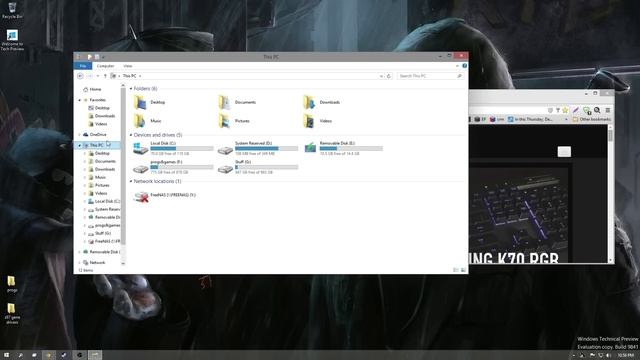
Task: Open Other bookmarks folder in Chrome
Action: click(x=592, y=119)
